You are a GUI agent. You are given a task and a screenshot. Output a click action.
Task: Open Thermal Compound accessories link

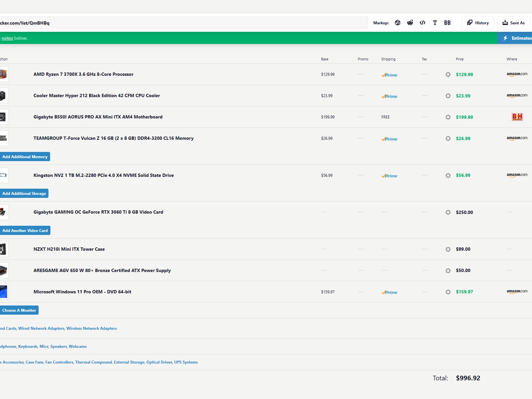click(94, 362)
